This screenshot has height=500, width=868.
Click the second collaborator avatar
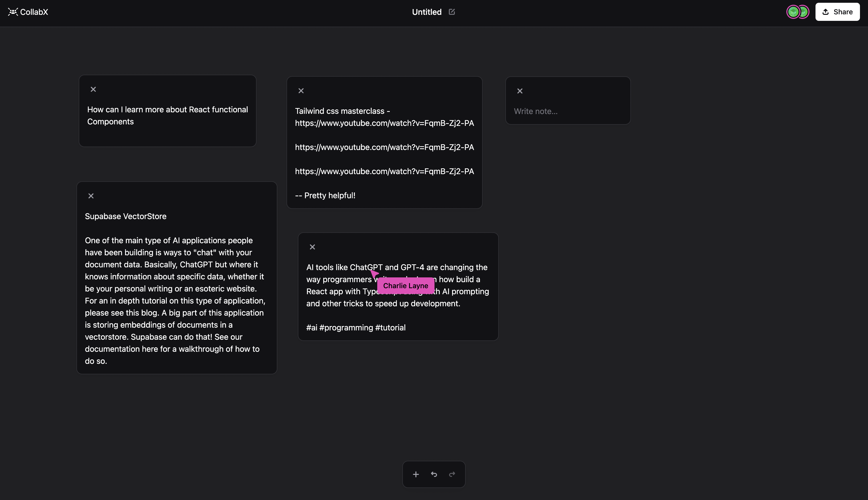(x=804, y=12)
